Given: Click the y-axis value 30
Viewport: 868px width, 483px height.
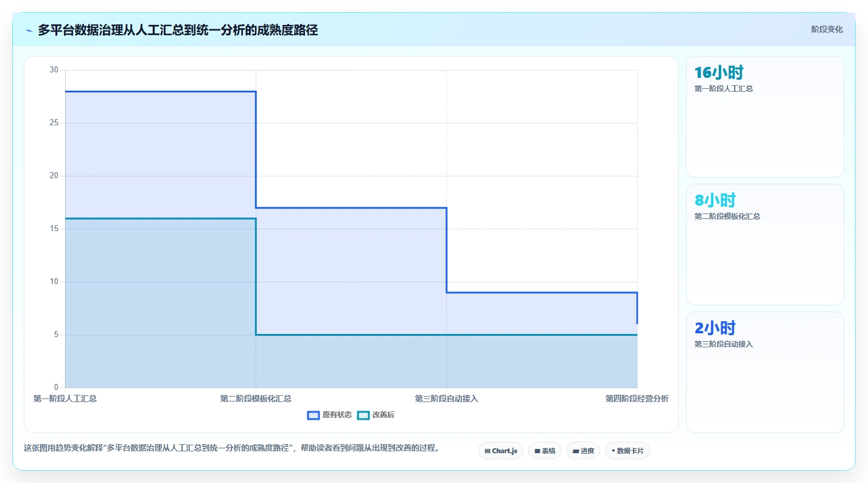Looking at the screenshot, I should 54,70.
